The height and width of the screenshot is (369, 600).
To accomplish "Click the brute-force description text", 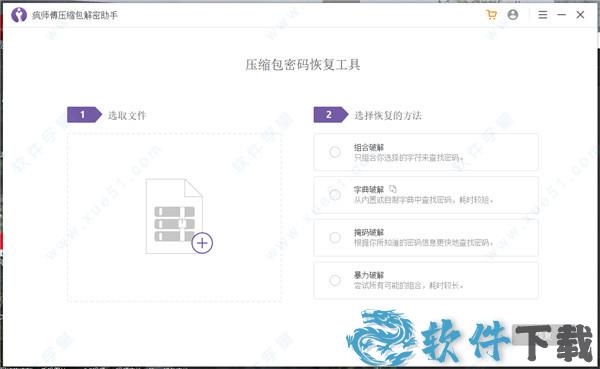I will 409,285.
